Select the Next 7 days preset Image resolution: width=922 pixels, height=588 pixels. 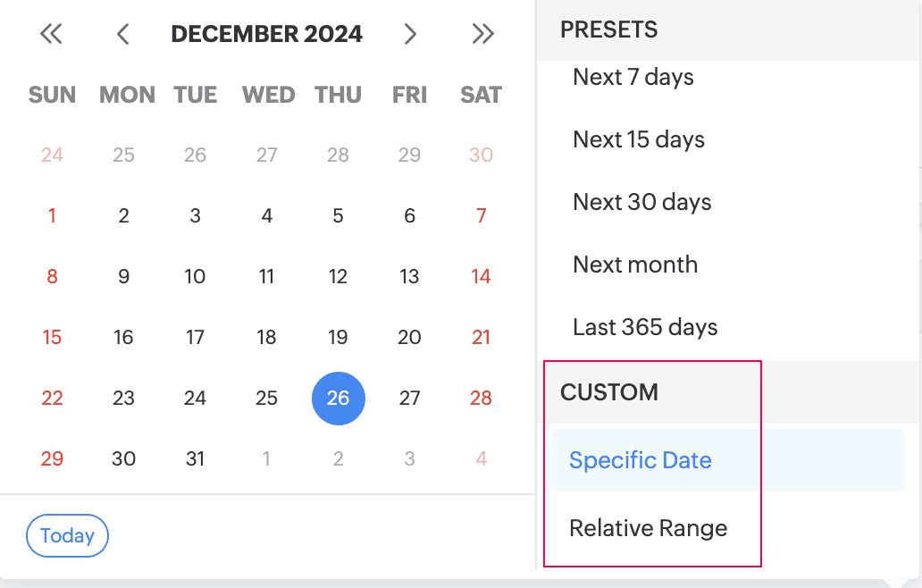633,78
